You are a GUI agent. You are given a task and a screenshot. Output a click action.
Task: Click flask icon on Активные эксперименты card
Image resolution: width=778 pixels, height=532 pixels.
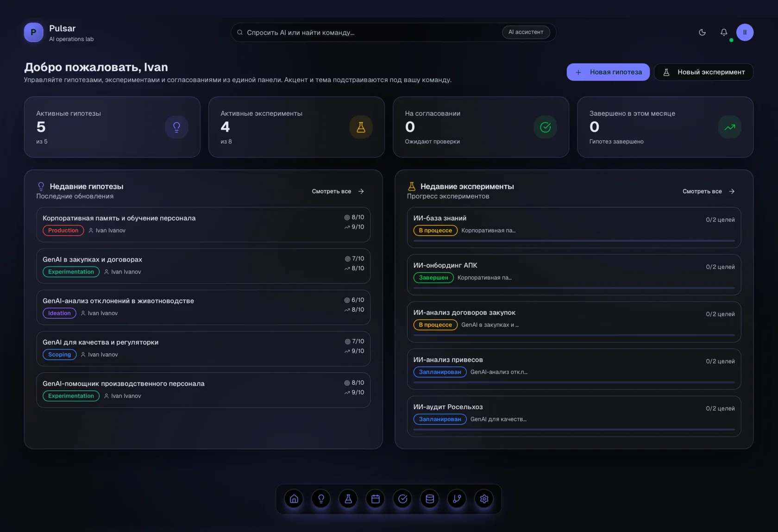coord(361,127)
